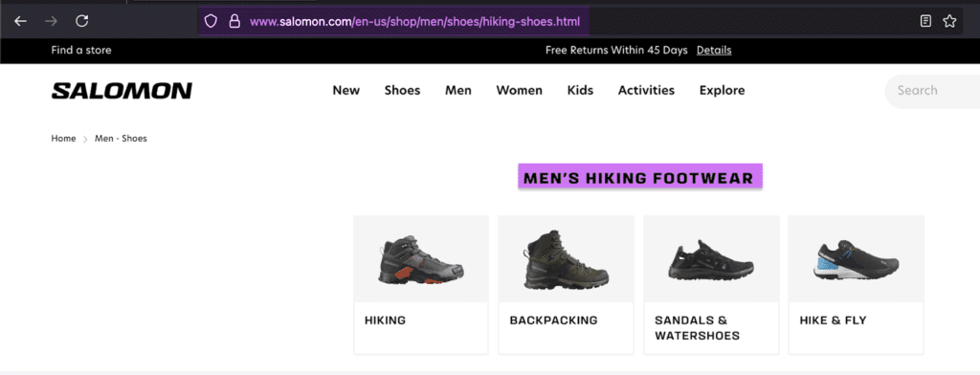Open the Activities navigation menu
This screenshot has width=980, height=375.
[646, 90]
